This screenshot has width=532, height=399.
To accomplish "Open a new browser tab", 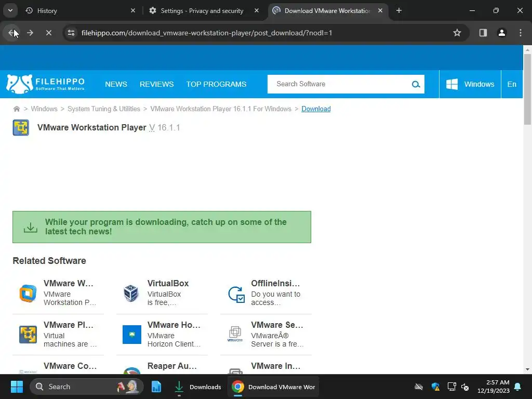I will tap(399, 11).
